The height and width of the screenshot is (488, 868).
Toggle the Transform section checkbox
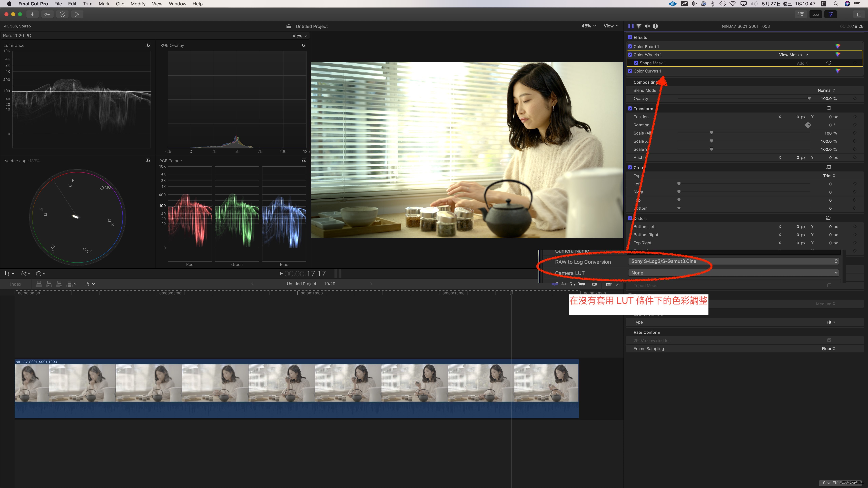[630, 108]
